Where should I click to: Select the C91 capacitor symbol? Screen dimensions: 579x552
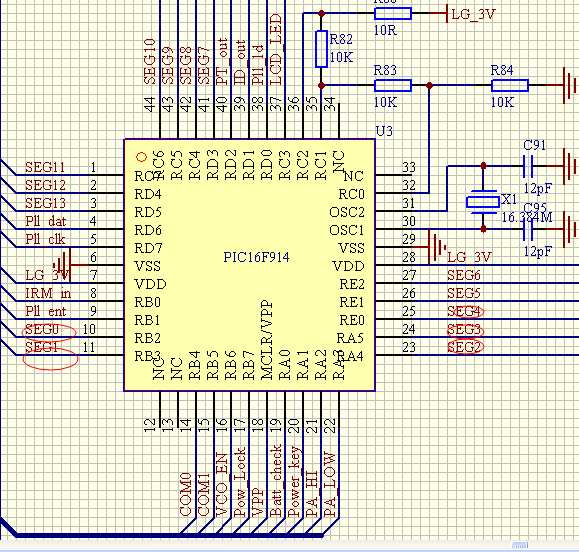pos(528,166)
